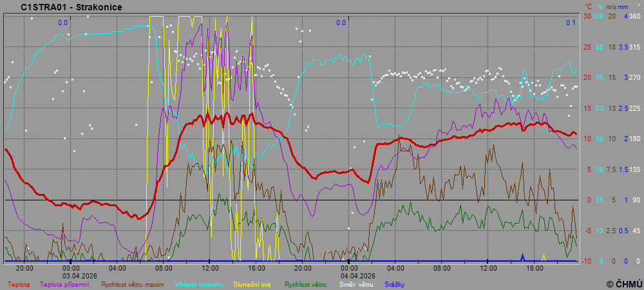Click the C1STRA01 - Strakonice chart title
The width and height of the screenshot is (644, 290).
coord(71,7)
